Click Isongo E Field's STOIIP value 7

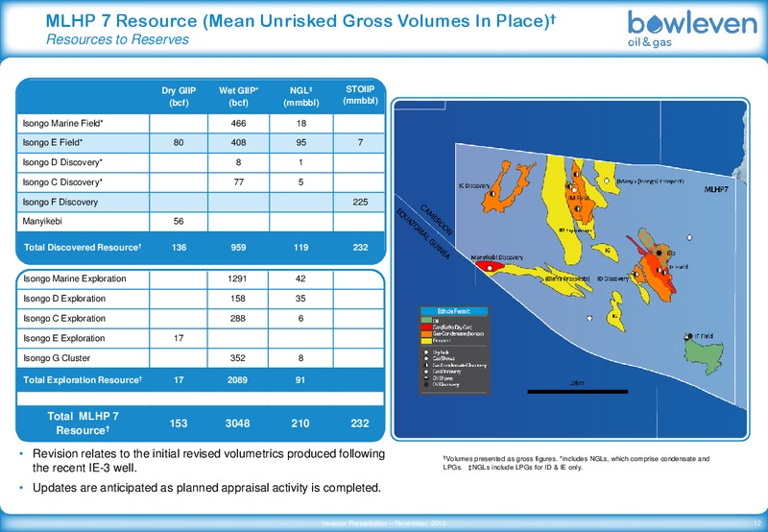[361, 142]
